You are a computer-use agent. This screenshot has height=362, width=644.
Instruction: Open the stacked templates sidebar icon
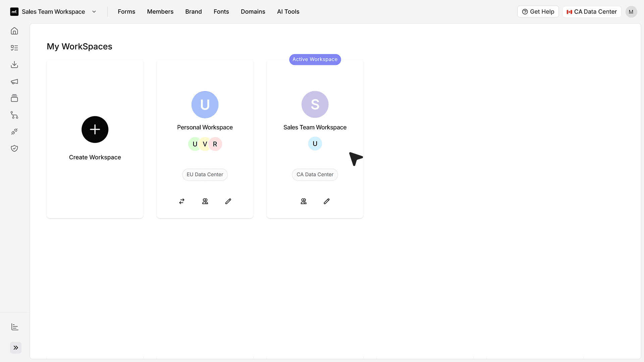pos(14,98)
